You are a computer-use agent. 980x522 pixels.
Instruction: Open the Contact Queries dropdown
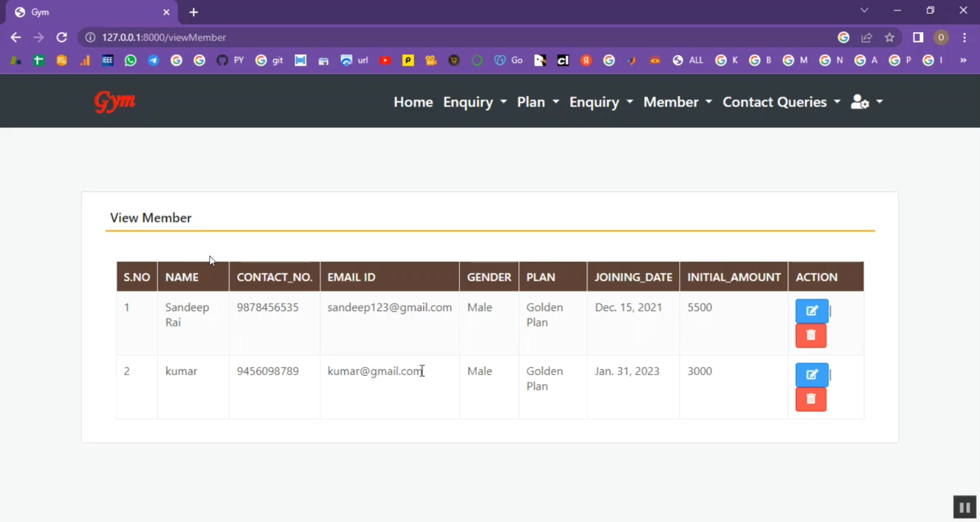click(781, 102)
